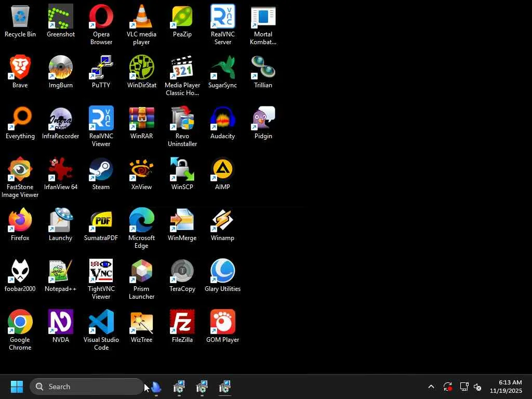Viewport: 532px width, 399px height.
Task: Click the VLC media player icon
Action: pyautogui.click(x=141, y=25)
